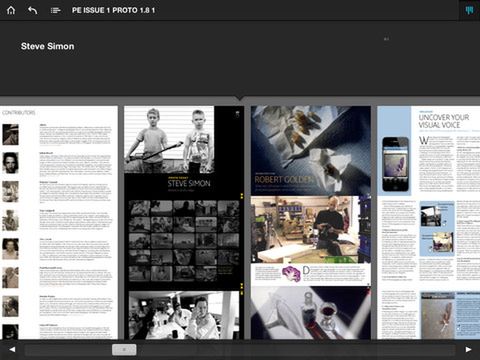Viewport: 480px width, 360px height.
Task: Click the "UNCOVER YOUR VISUAL VOICE" headline
Action: pos(444,121)
